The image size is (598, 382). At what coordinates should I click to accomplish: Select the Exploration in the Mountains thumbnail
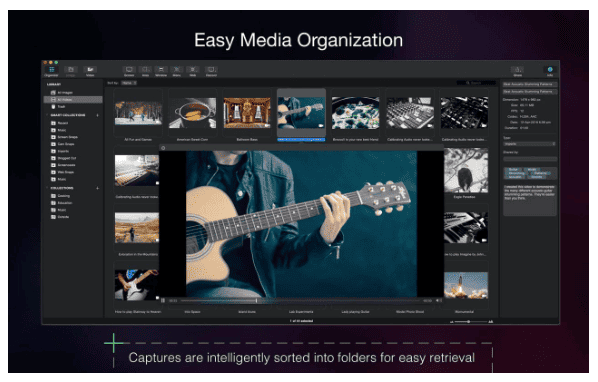(137, 228)
